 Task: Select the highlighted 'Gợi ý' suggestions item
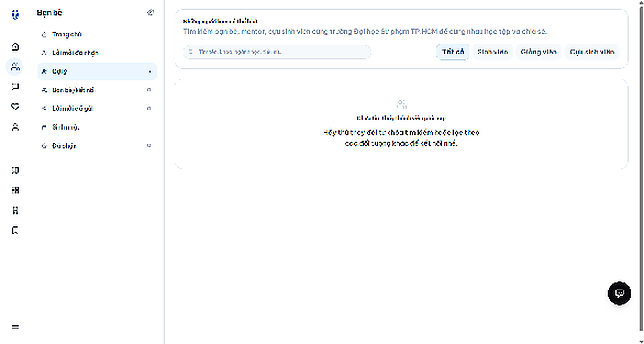point(97,71)
